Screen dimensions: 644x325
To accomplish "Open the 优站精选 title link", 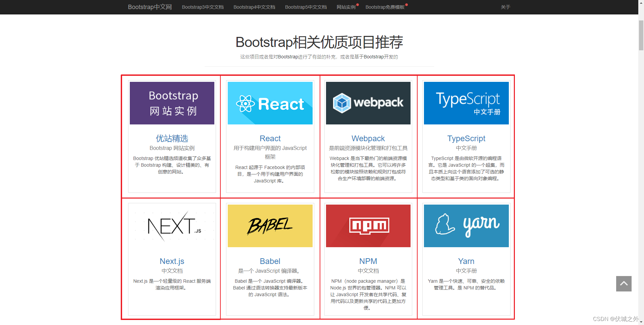I will [172, 138].
